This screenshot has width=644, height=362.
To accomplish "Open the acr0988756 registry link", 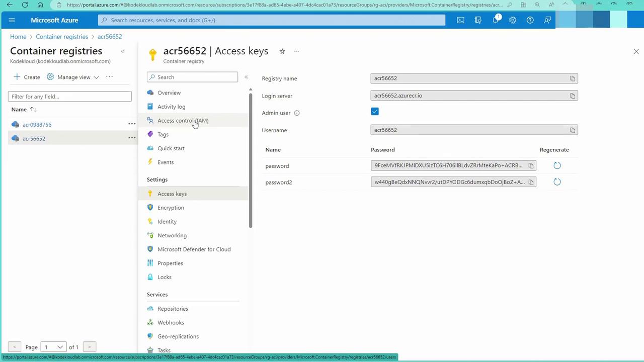I will (x=37, y=125).
